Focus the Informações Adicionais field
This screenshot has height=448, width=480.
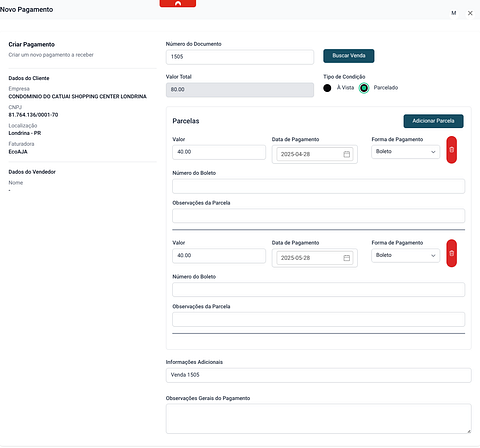point(318,375)
